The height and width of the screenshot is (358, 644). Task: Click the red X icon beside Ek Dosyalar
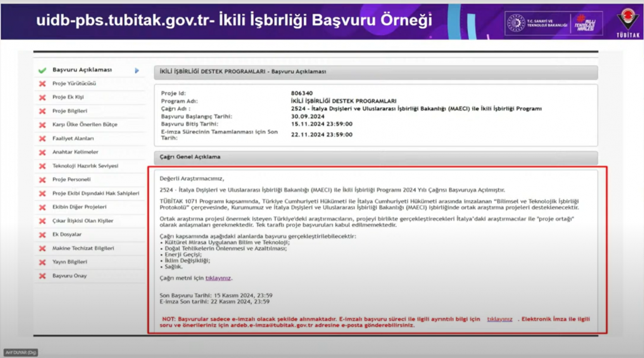(42, 235)
